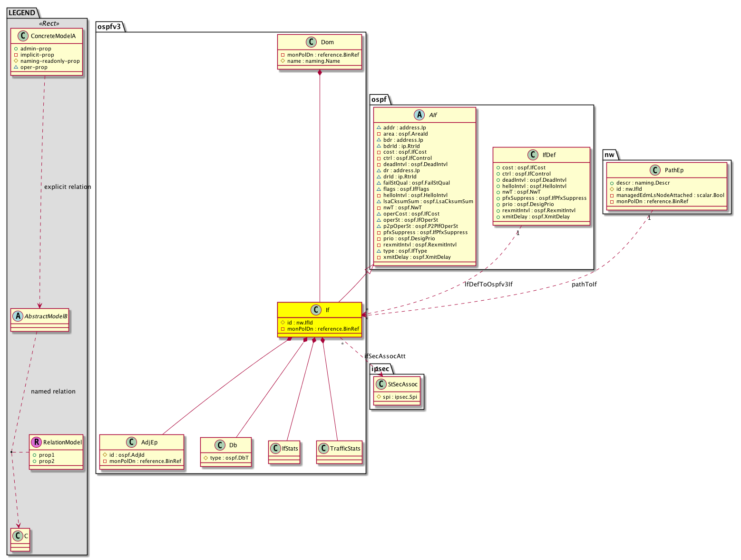This screenshot has height=560, width=741.
Task: Click the A circle icon of AIf class
Action: click(420, 115)
